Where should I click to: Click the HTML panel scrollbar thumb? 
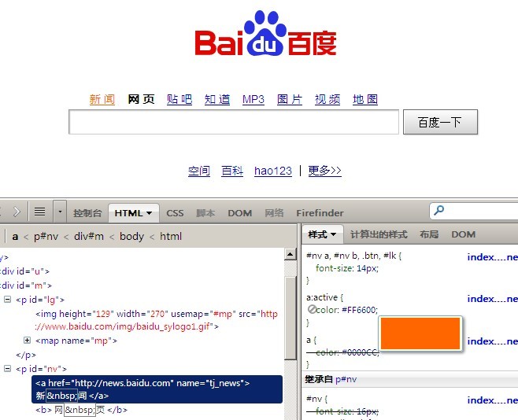[x=290, y=318]
